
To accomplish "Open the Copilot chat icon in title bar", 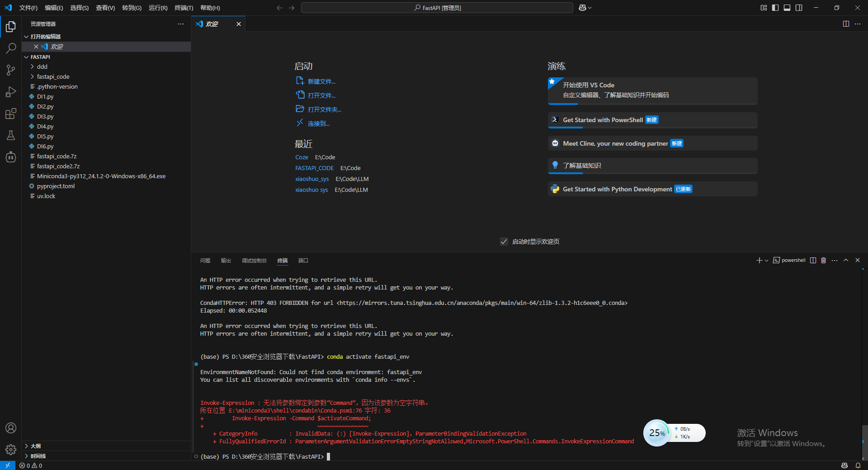I will click(x=582, y=8).
